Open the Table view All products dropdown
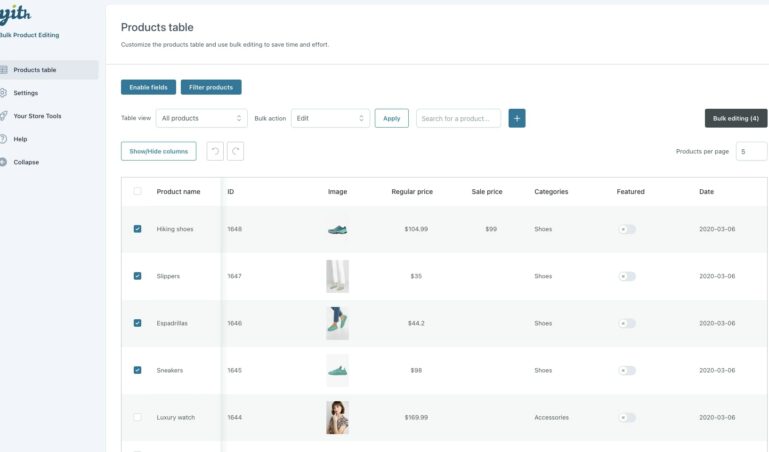 point(202,118)
